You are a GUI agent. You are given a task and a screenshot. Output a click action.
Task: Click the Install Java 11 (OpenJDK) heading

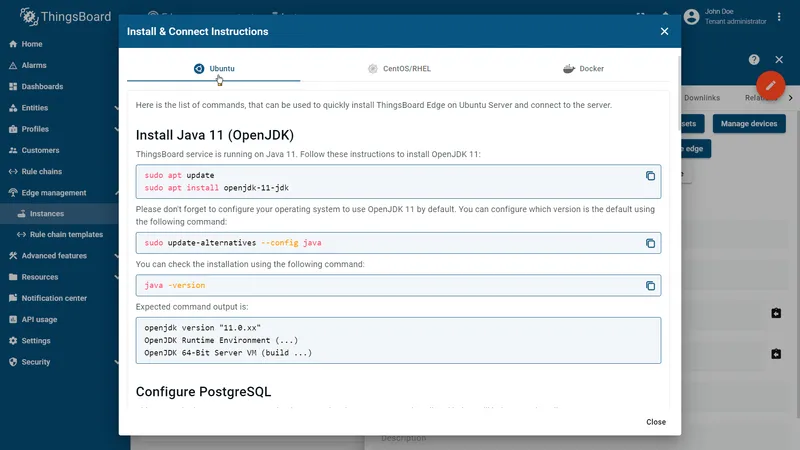pyautogui.click(x=215, y=135)
